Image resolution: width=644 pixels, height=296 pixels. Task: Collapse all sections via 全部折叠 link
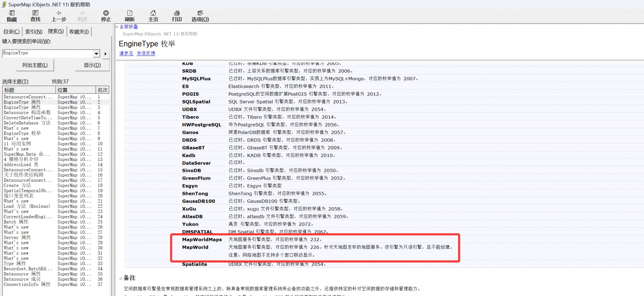point(128,26)
